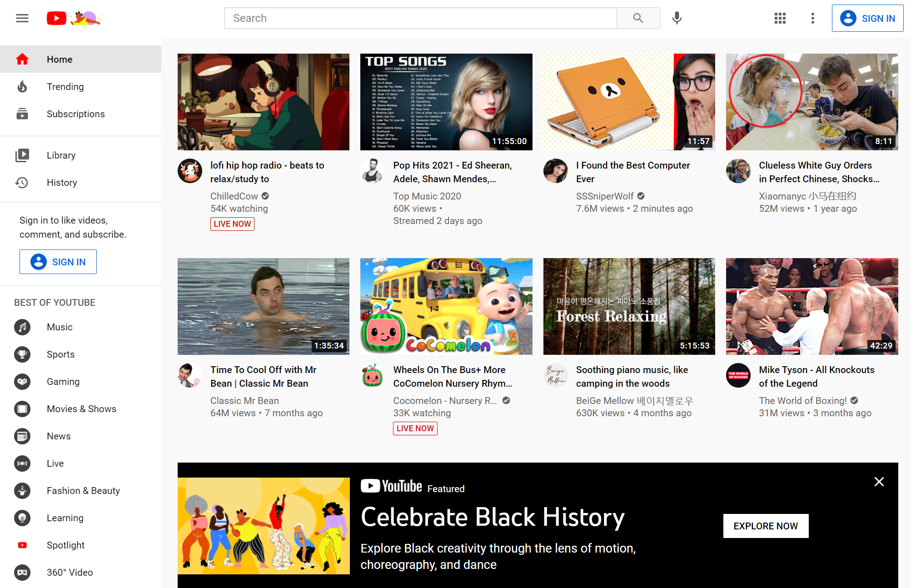Go to Trending in sidebar

[x=65, y=87]
